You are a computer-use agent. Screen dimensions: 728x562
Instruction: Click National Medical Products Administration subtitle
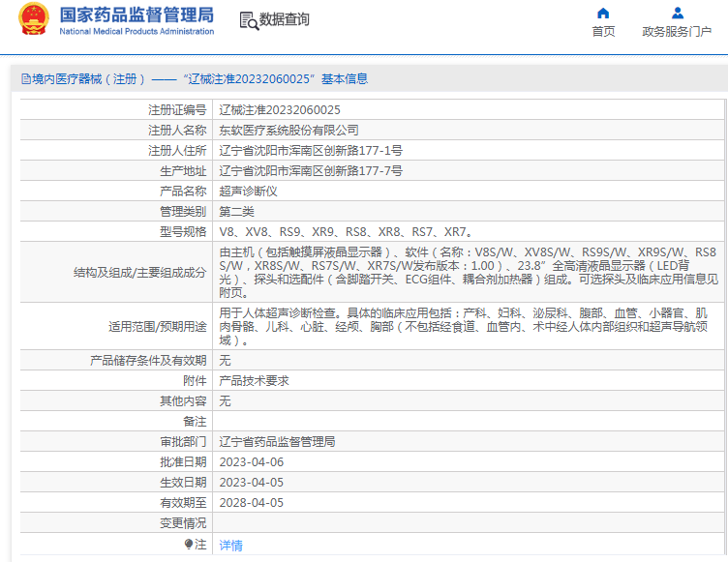[x=136, y=32]
